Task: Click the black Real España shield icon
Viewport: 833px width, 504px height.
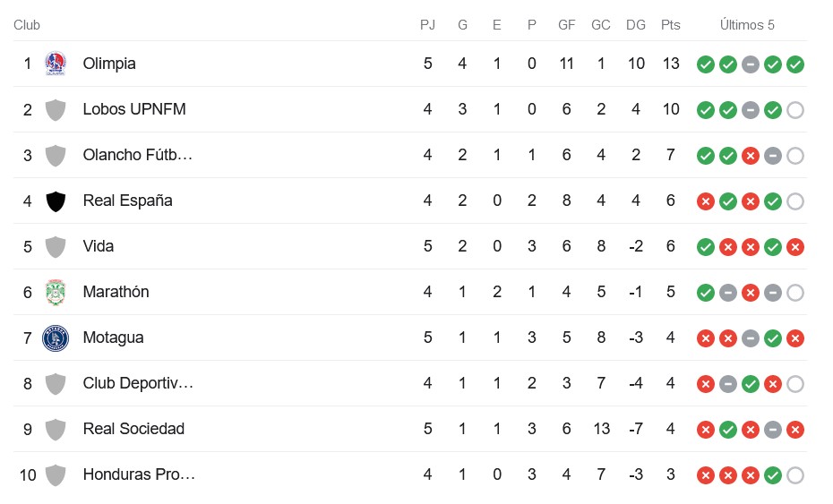Action: pyautogui.click(x=56, y=201)
